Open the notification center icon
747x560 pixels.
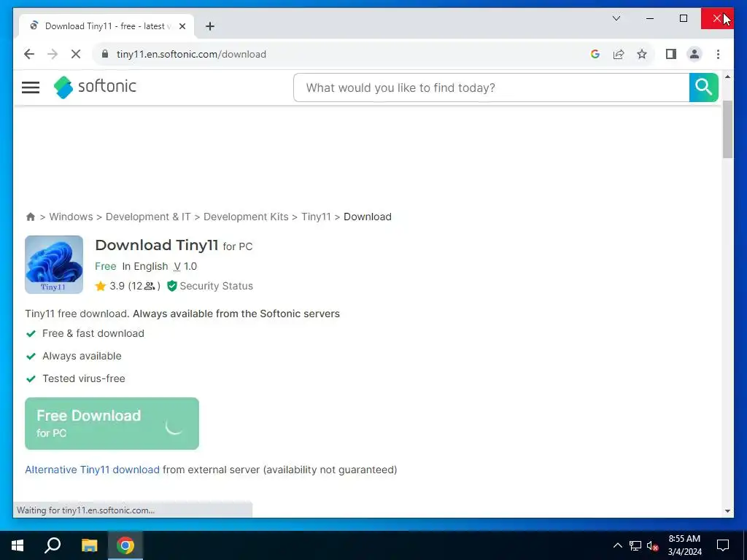pos(723,545)
